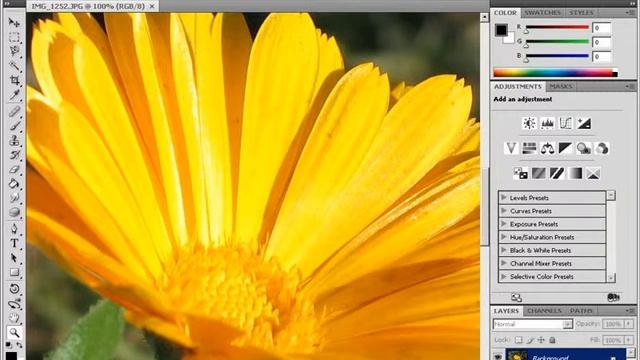The height and width of the screenshot is (360, 640).
Task: Expand Selective Color Presets
Action: click(504, 276)
